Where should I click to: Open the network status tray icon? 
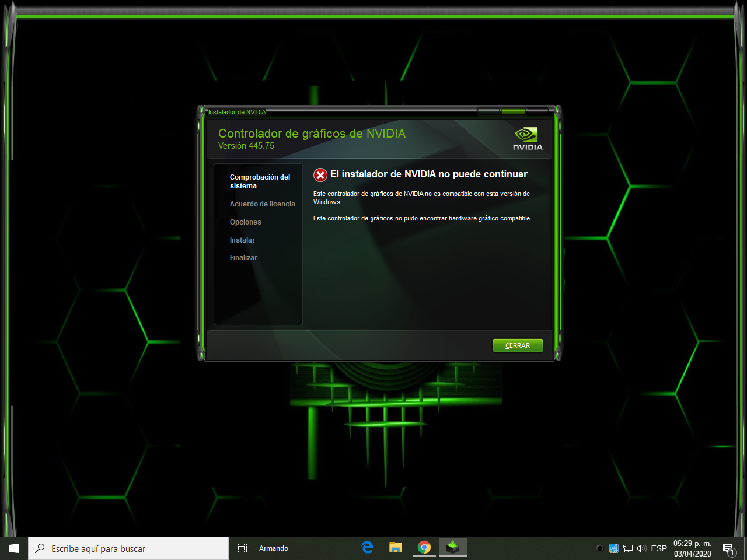628,548
